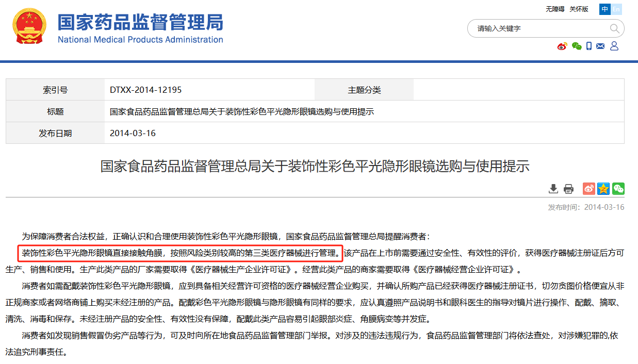Viewport: 638px width, 364px height.
Task: Click the title text in table row
Action: click(242, 111)
